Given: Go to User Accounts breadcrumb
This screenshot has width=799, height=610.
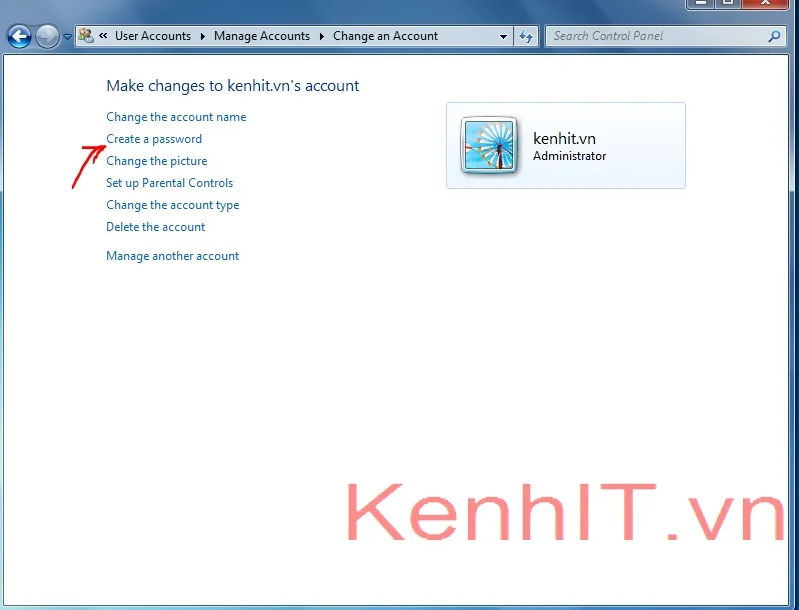Looking at the screenshot, I should click(152, 36).
